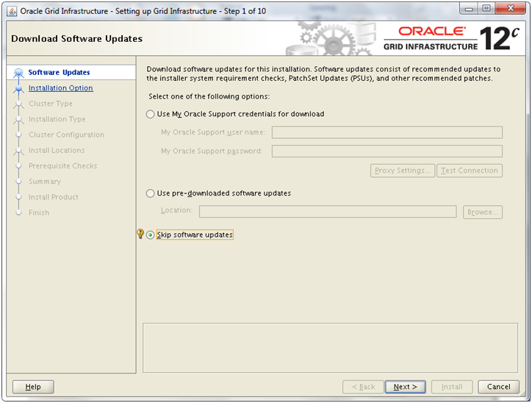
Task: Focus the My Oracle Support user name field
Action: tap(387, 132)
